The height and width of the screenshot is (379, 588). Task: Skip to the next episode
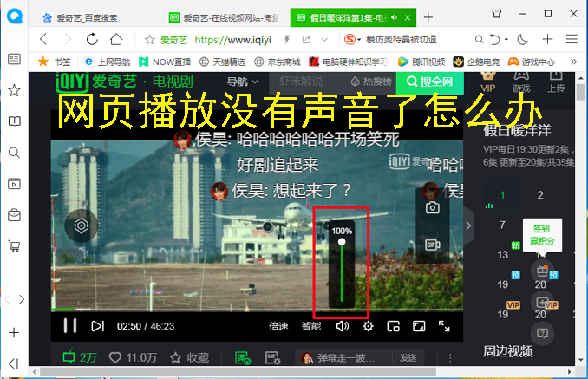point(98,326)
